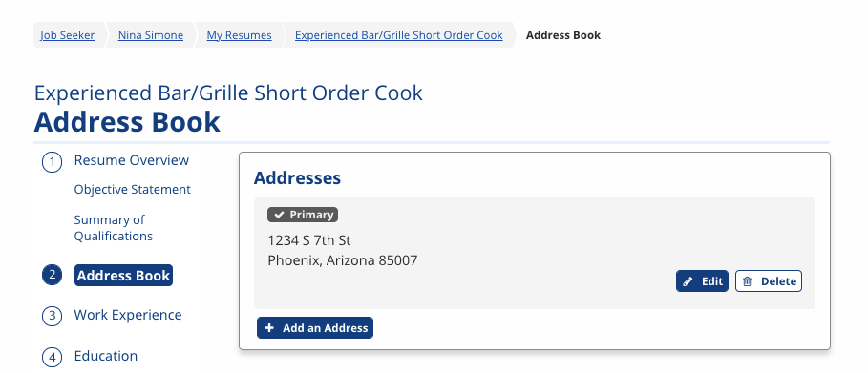Select step 4 circle icon
This screenshot has width=868, height=373.
coord(52,358)
